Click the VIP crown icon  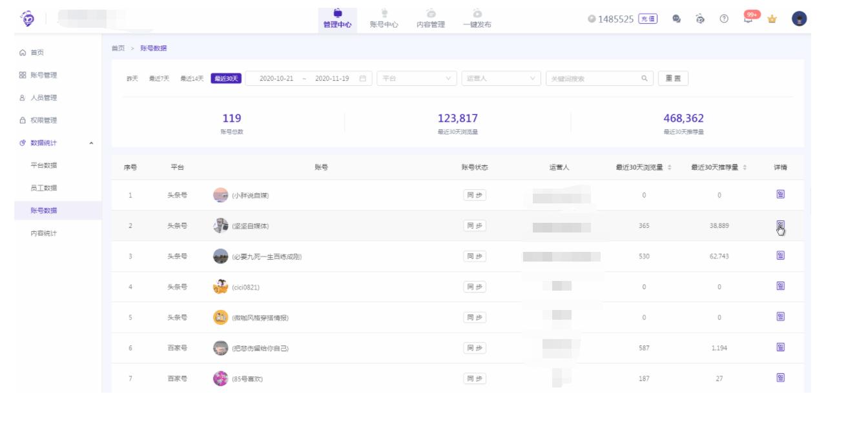coord(770,20)
